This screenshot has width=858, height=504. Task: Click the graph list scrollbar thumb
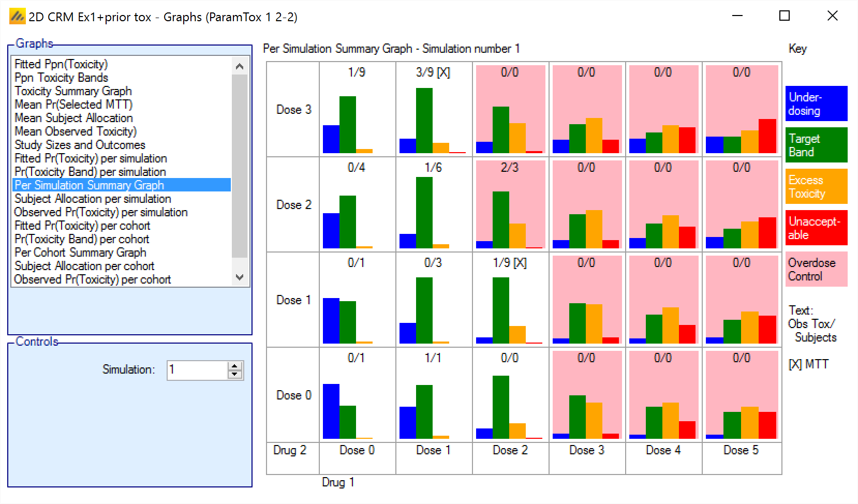click(x=239, y=166)
